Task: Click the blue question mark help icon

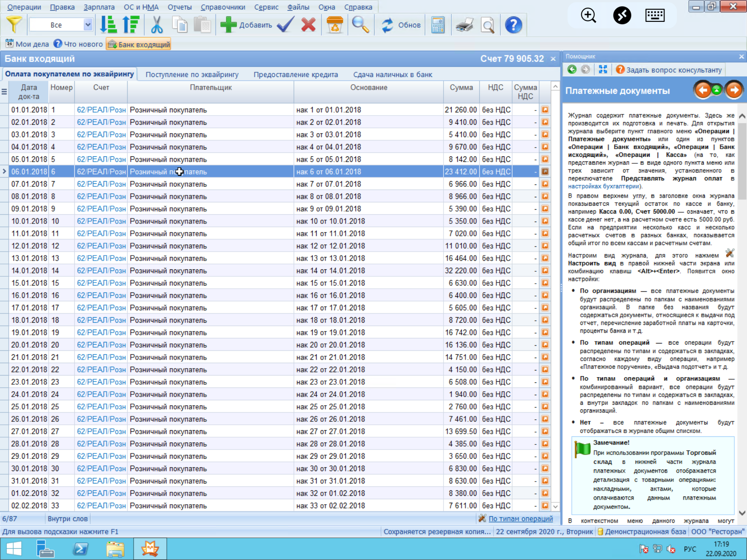Action: [513, 25]
